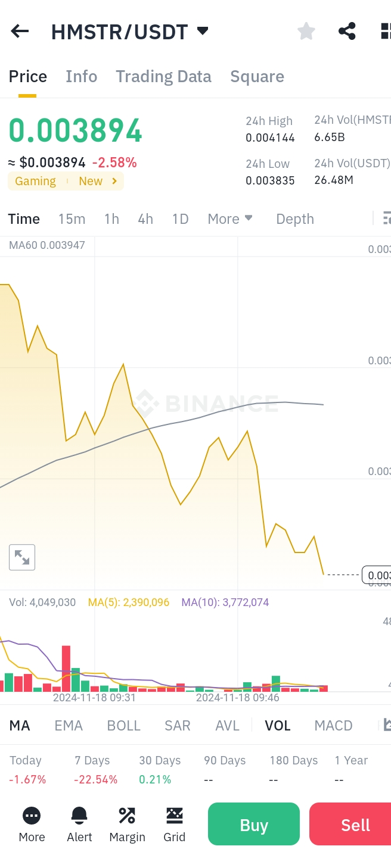Switch to the Info tab

(x=81, y=76)
